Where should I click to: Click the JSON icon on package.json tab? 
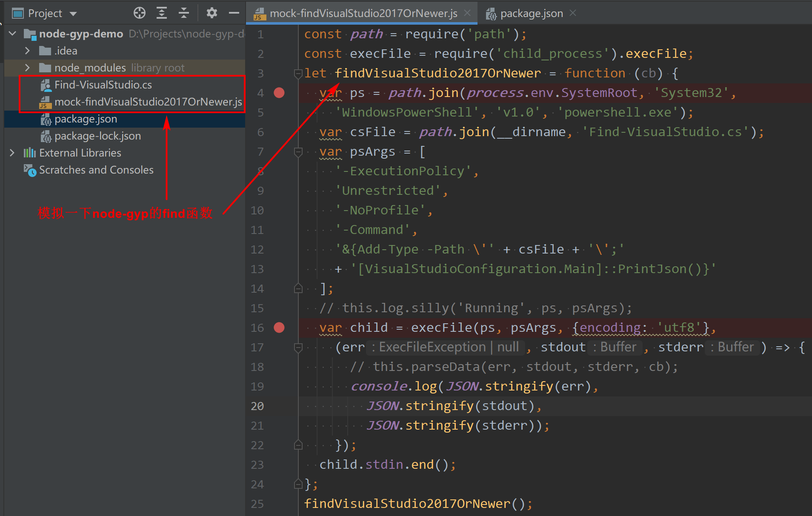click(491, 14)
